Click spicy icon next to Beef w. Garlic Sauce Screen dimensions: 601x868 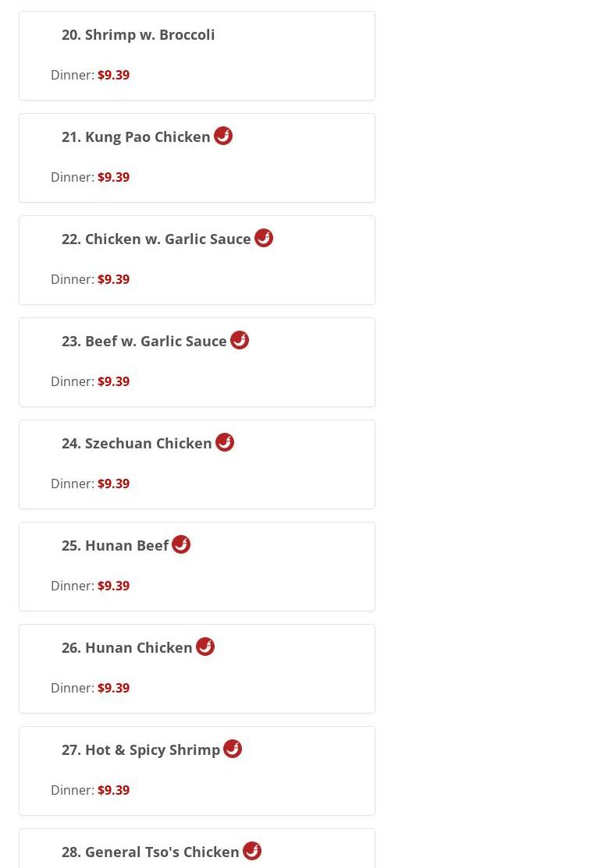click(x=240, y=340)
